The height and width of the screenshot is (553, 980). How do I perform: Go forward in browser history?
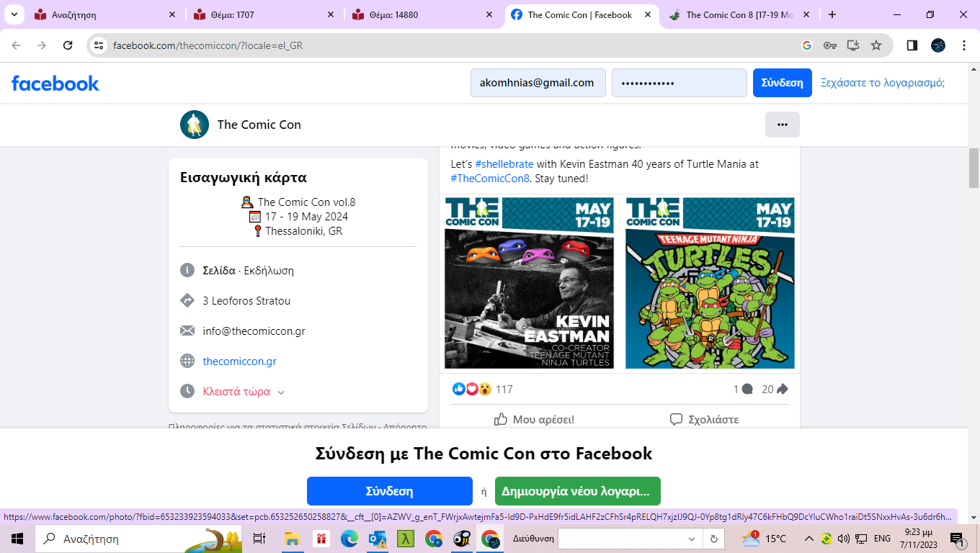click(x=42, y=45)
